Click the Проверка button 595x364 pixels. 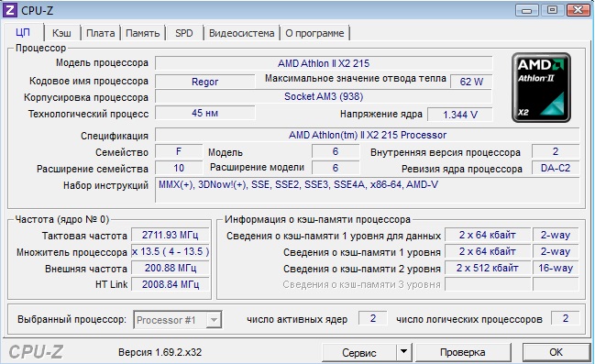tap(463, 353)
